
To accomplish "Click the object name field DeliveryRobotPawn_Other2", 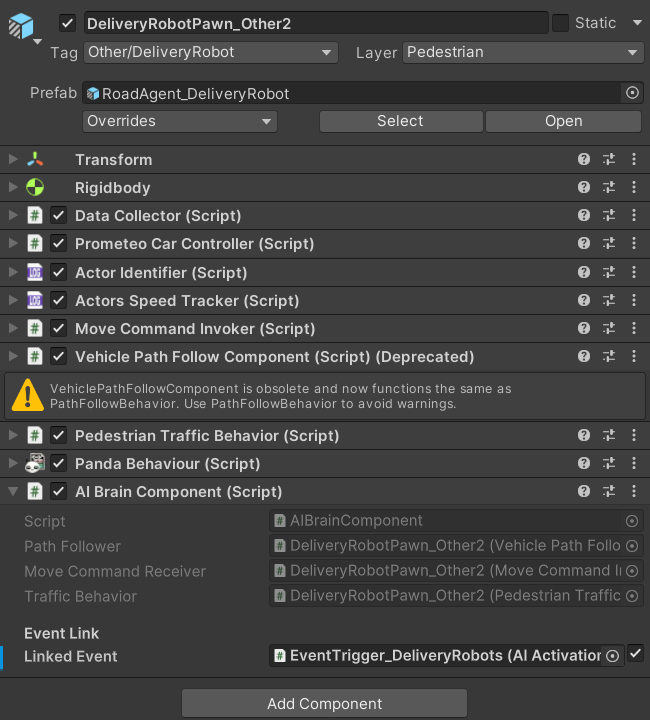I will pyautogui.click(x=316, y=23).
